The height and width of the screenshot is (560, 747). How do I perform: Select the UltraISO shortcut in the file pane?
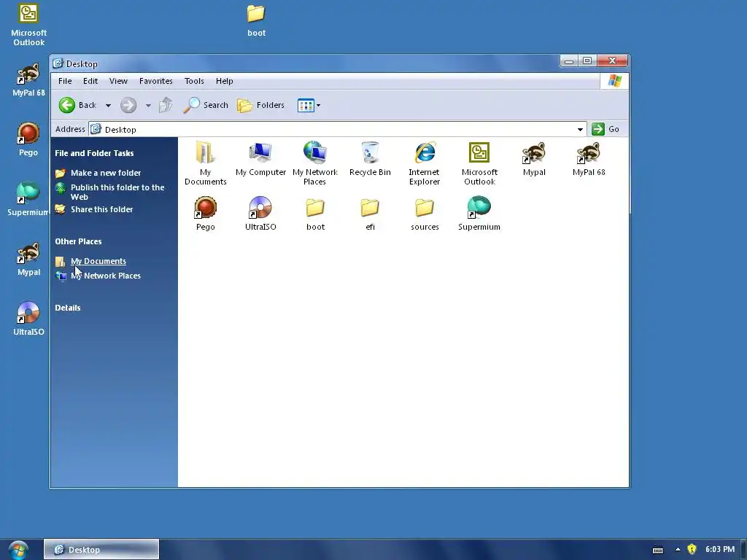260,214
